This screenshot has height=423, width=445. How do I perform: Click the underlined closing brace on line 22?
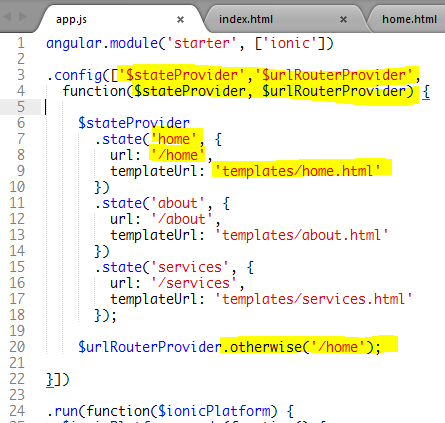(x=50, y=380)
